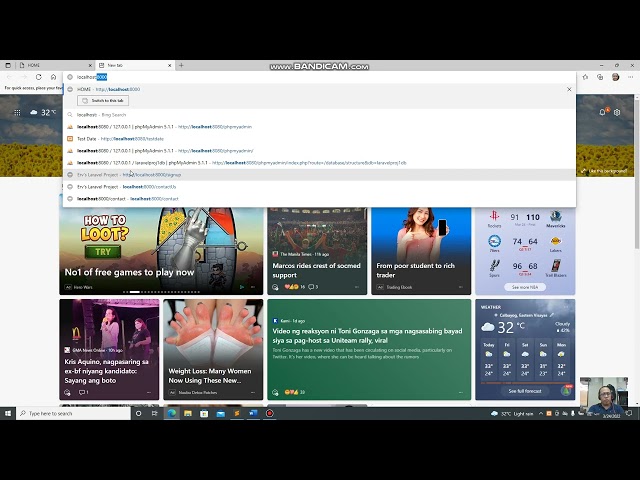Click the Type here to search box
The height and width of the screenshot is (480, 640).
(x=73, y=413)
